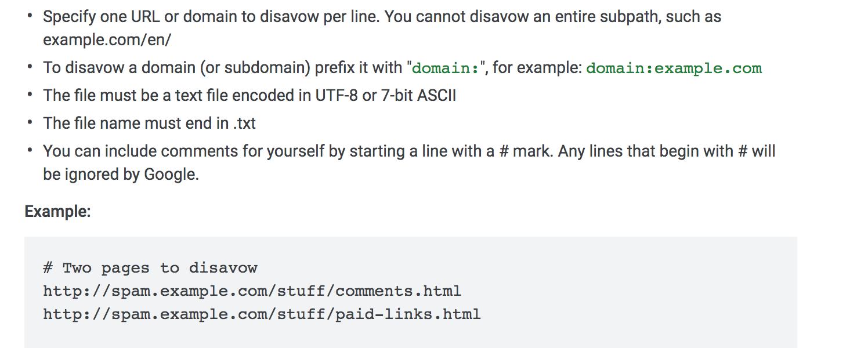Image resolution: width=868 pixels, height=348 pixels.
Task: Click "be ignored by Google." text
Action: tap(121, 174)
